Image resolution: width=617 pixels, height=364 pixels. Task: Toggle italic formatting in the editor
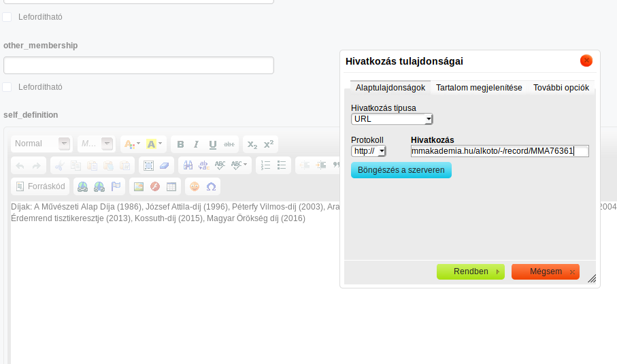pos(196,144)
